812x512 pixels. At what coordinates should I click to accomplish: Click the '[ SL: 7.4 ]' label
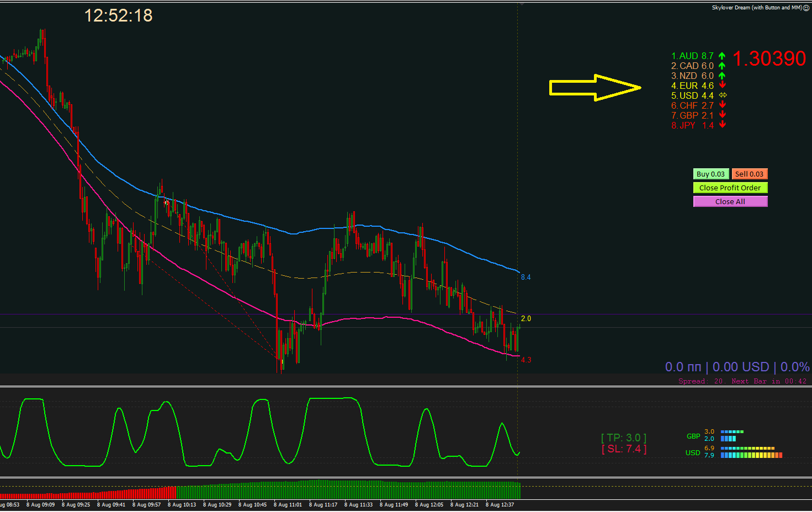624,449
